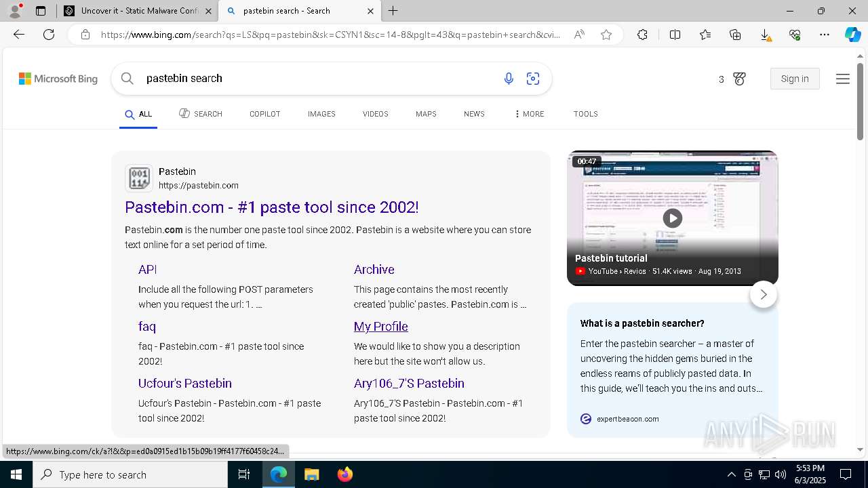Open the tab actions menu icon
868x488 pixels.
(41, 11)
